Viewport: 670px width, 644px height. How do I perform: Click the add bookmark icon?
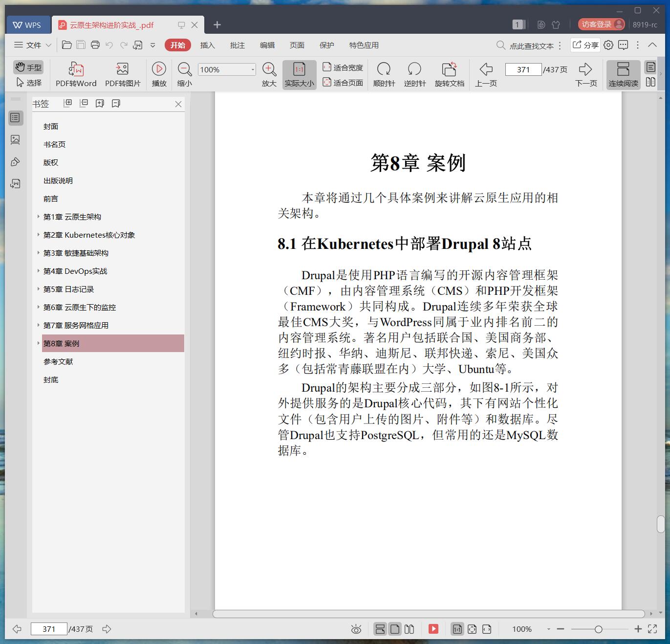click(x=100, y=103)
